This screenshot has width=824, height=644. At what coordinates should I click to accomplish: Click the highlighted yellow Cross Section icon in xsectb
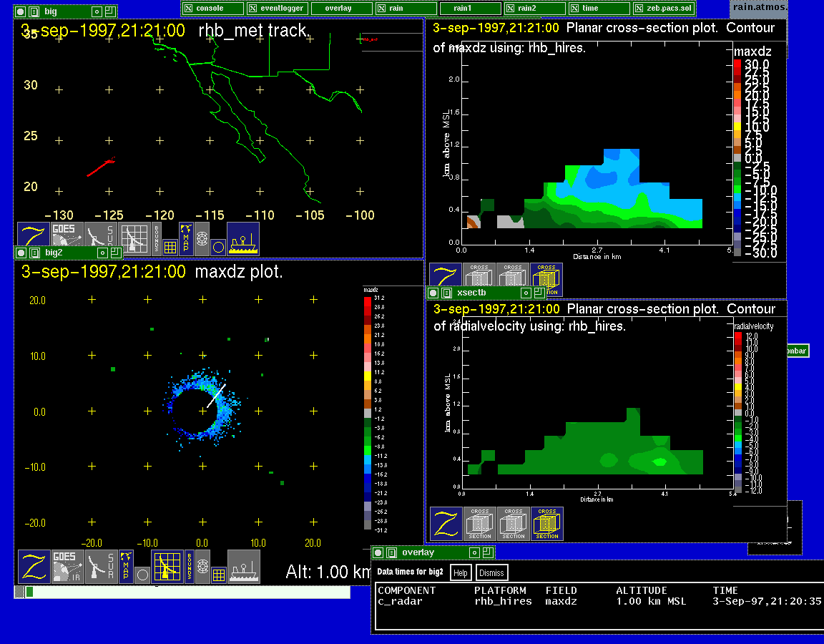click(x=546, y=524)
